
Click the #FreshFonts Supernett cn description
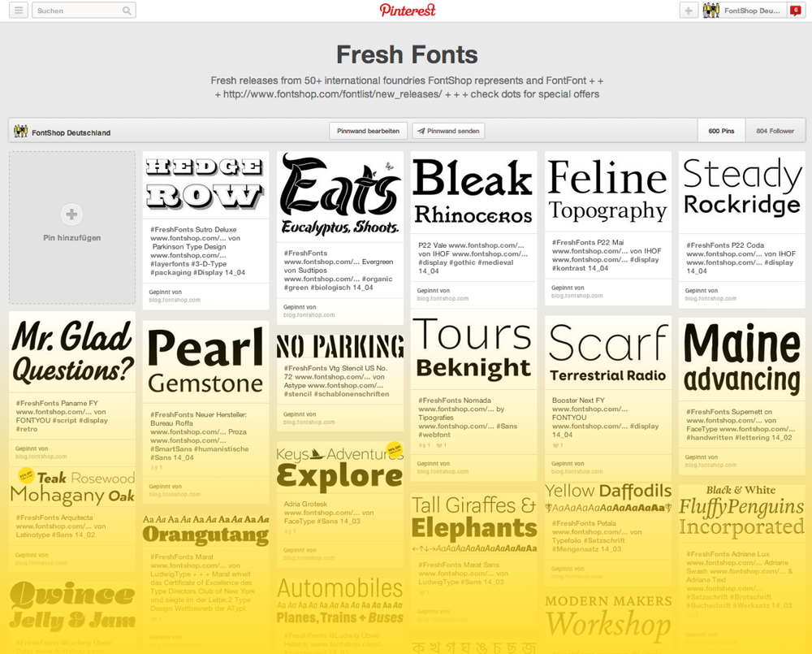[x=741, y=425]
